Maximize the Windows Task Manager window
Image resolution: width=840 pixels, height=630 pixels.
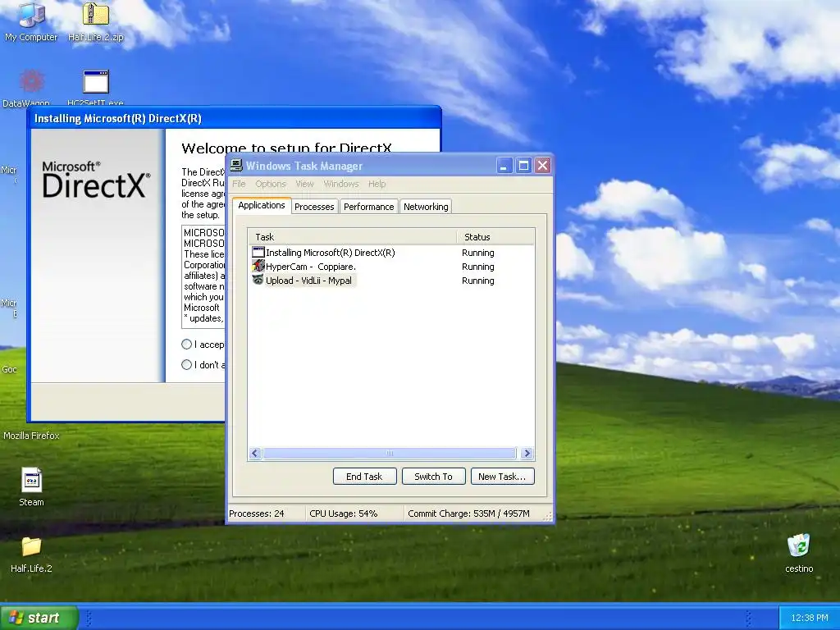tap(523, 166)
